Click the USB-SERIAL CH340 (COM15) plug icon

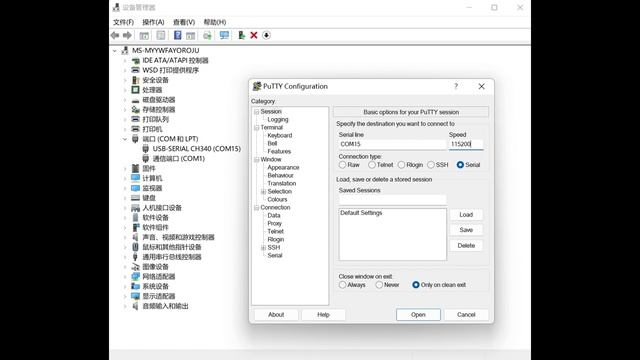coord(145,149)
